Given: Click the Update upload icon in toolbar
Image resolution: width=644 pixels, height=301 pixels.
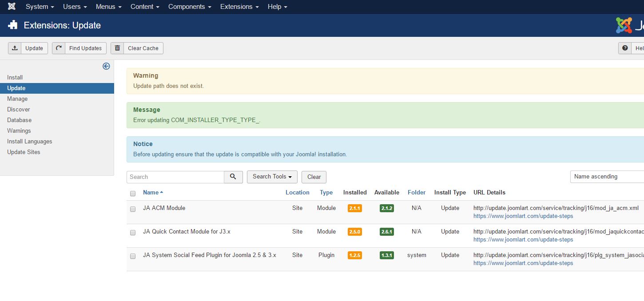Looking at the screenshot, I should (x=15, y=48).
